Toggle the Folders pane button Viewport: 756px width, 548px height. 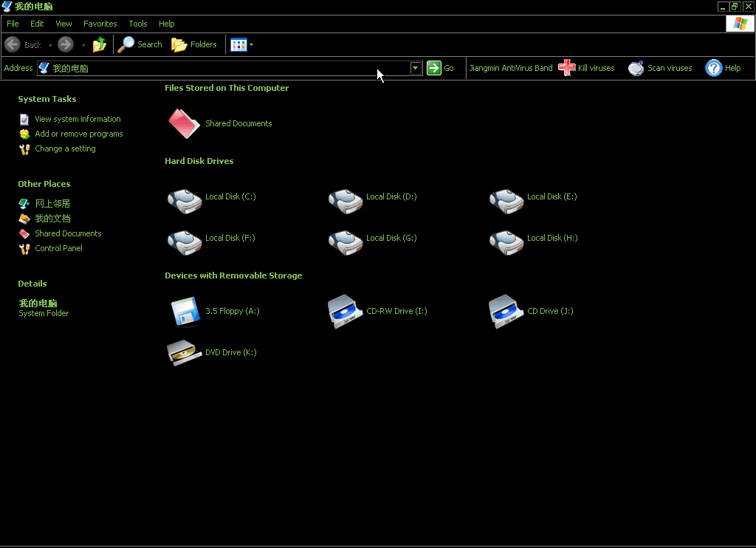coord(194,45)
